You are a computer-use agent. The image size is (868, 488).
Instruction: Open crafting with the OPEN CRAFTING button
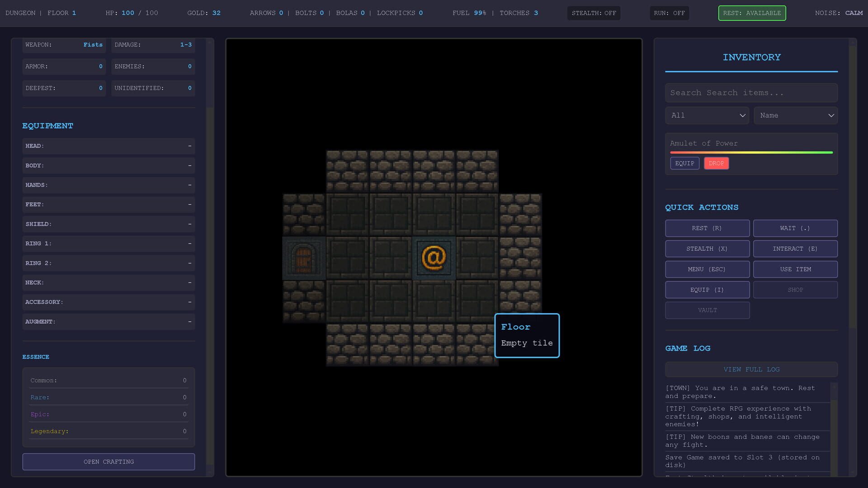(x=108, y=462)
